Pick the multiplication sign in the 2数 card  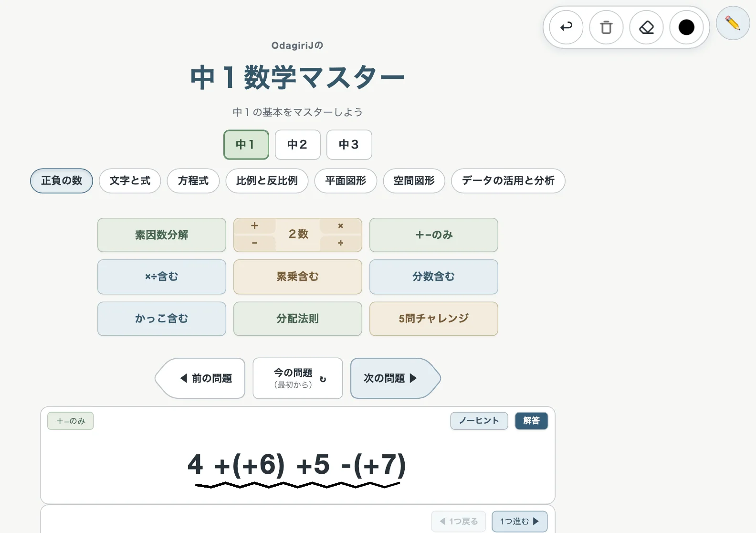click(341, 226)
